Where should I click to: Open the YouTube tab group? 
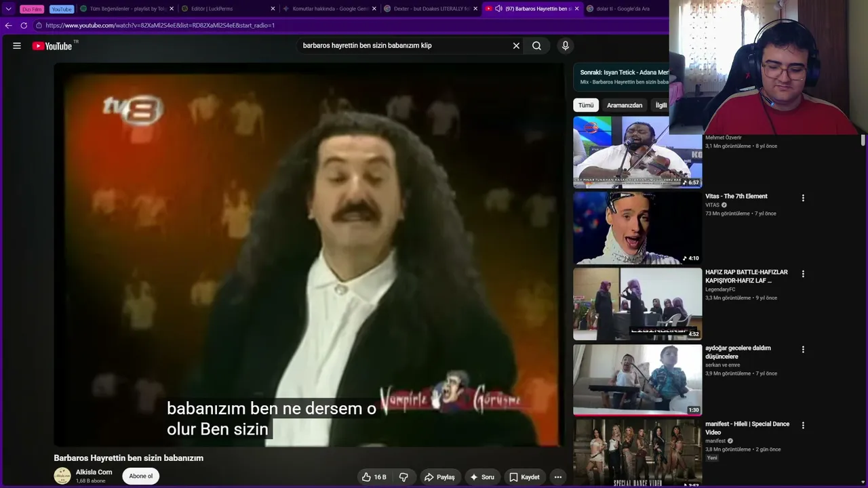(62, 9)
